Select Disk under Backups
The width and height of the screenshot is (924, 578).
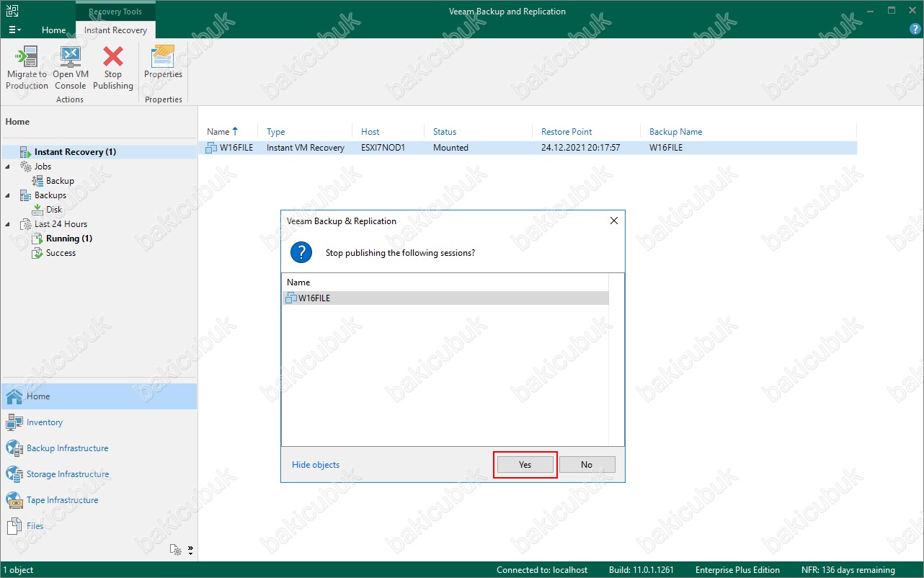point(54,210)
